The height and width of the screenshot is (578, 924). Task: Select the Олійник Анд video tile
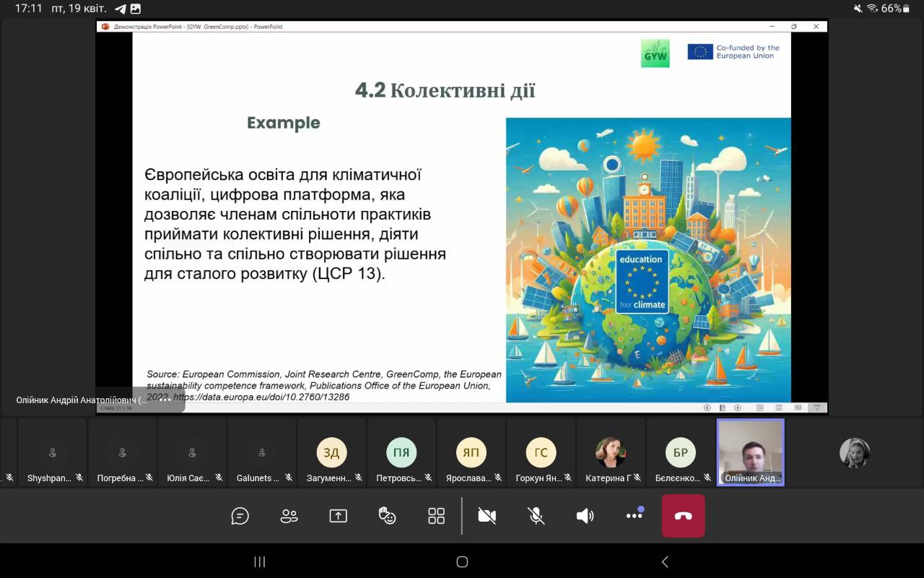click(x=751, y=452)
